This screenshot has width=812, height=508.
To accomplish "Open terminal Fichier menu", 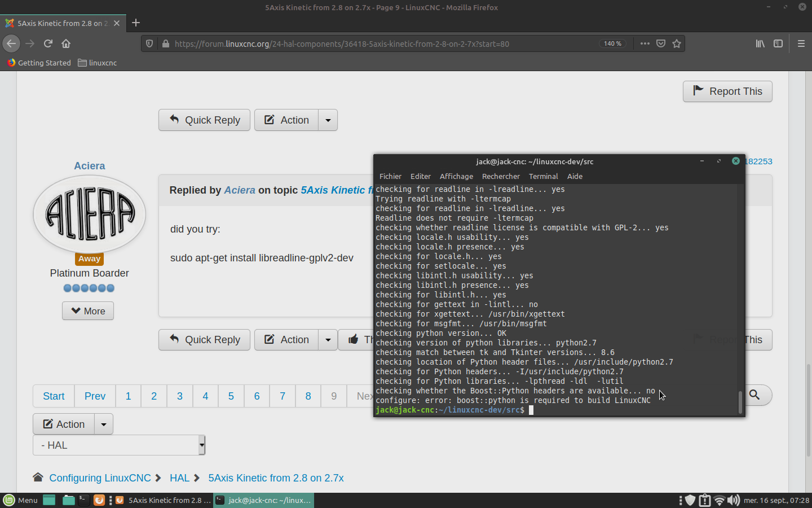I will [390, 177].
